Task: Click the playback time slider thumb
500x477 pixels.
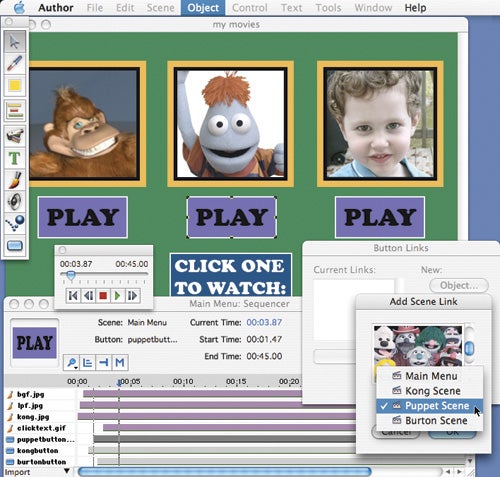Action: (71, 276)
